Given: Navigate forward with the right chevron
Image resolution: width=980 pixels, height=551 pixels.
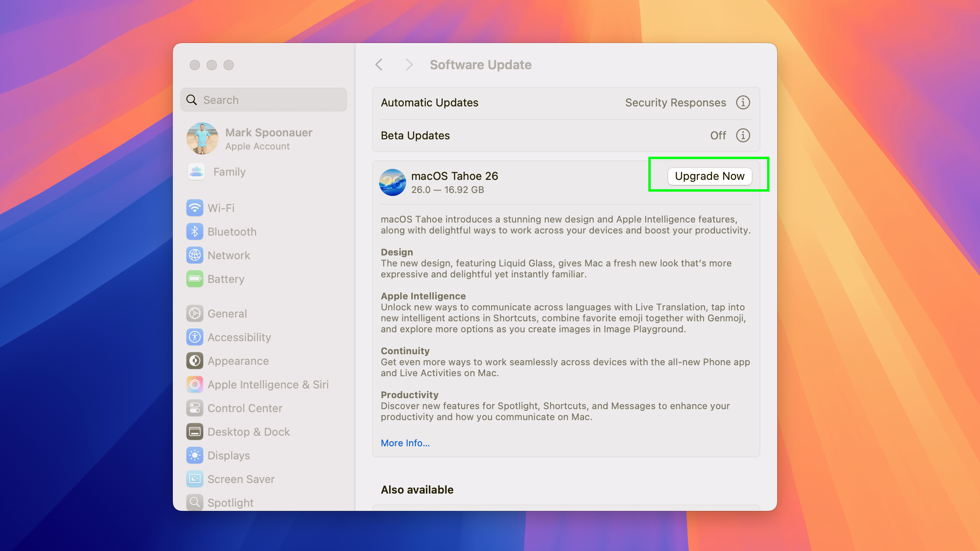Looking at the screenshot, I should [409, 65].
